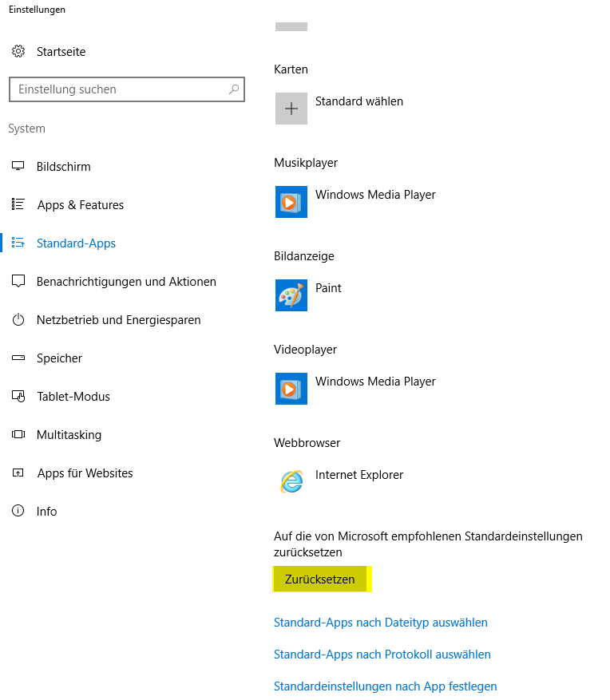Change the Musikplayer Windows Media Player label

tap(375, 195)
